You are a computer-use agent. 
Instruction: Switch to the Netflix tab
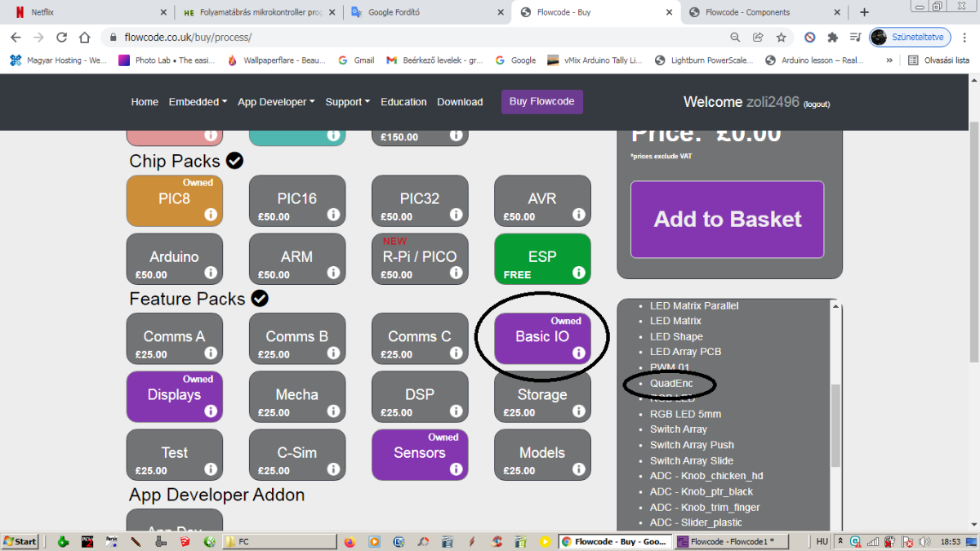point(88,12)
